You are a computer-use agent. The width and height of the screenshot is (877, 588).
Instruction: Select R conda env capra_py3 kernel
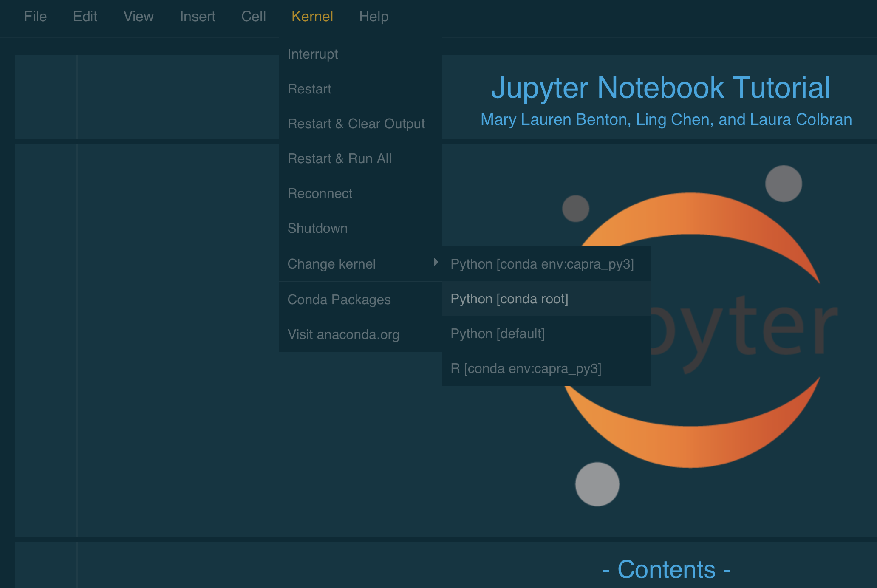point(525,368)
